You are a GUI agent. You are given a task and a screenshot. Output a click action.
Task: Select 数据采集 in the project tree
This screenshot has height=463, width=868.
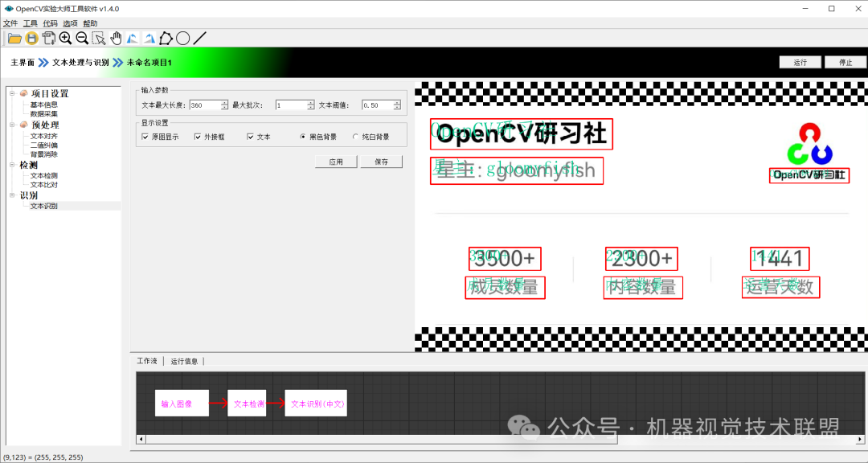43,113
